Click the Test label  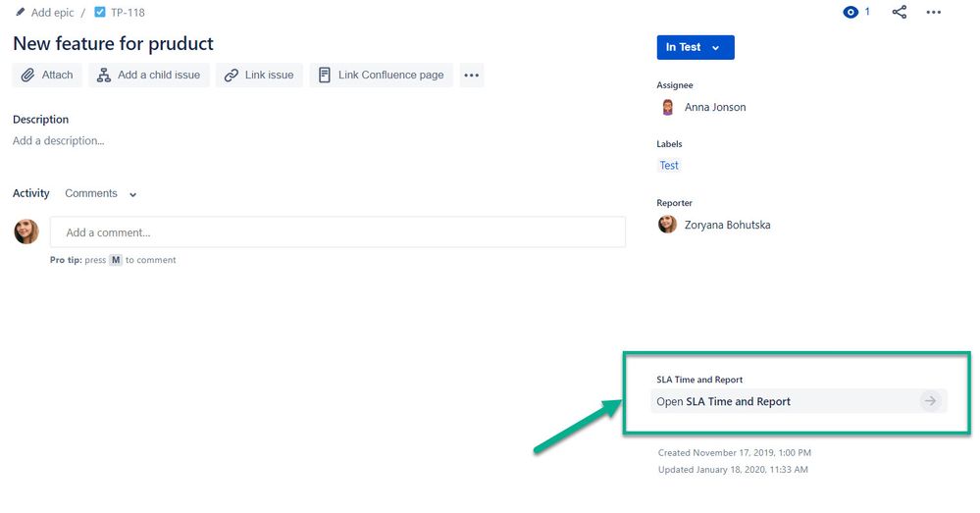point(669,166)
